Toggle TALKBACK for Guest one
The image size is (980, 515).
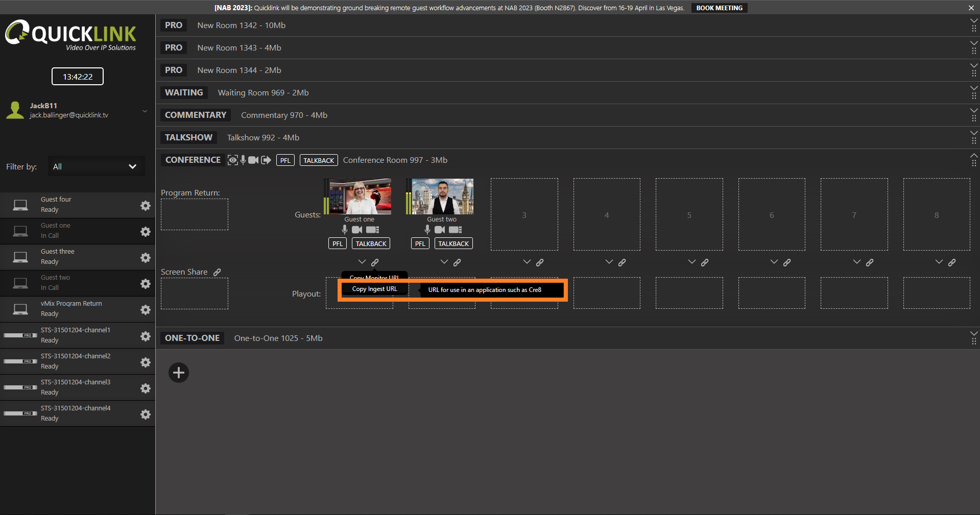coord(371,243)
